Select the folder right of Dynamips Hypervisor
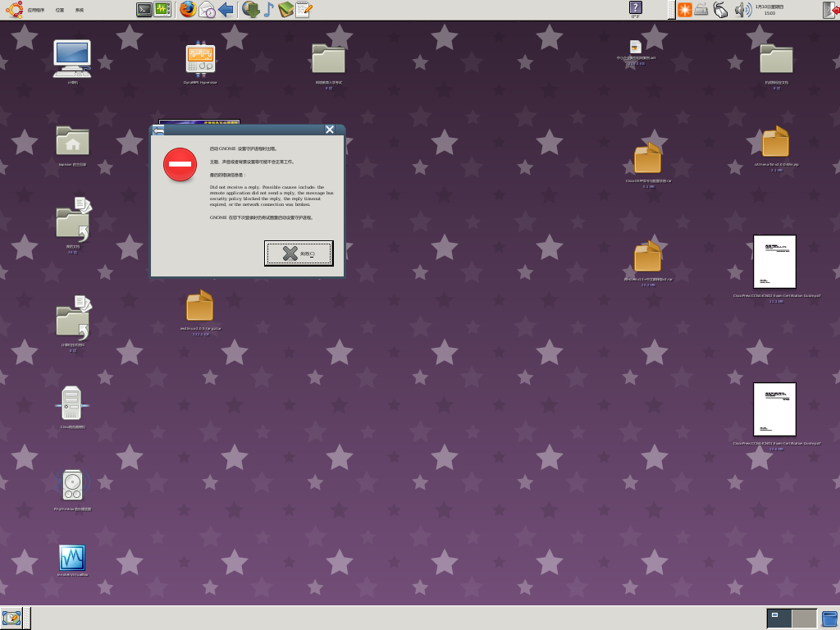This screenshot has width=840, height=630. 328,58
